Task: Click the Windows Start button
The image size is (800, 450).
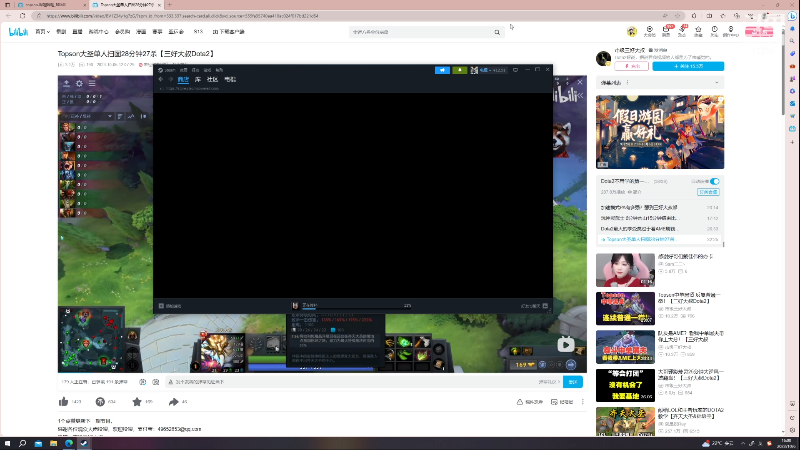Action: click(x=7, y=443)
